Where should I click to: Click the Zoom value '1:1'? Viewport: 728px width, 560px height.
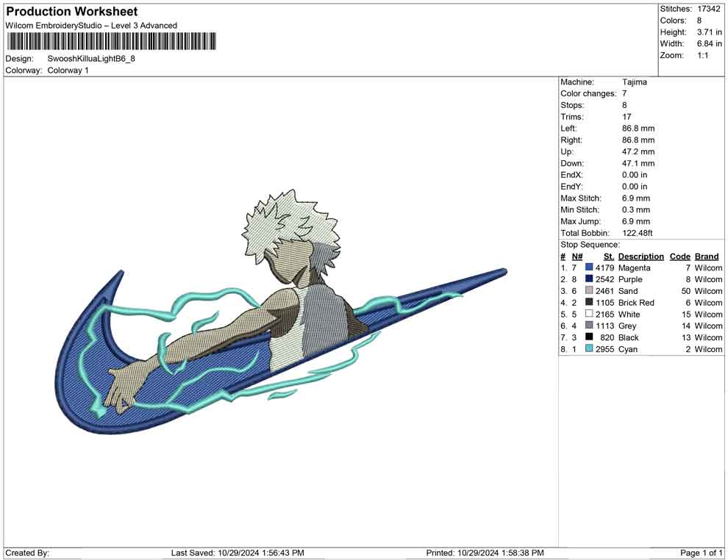click(703, 55)
